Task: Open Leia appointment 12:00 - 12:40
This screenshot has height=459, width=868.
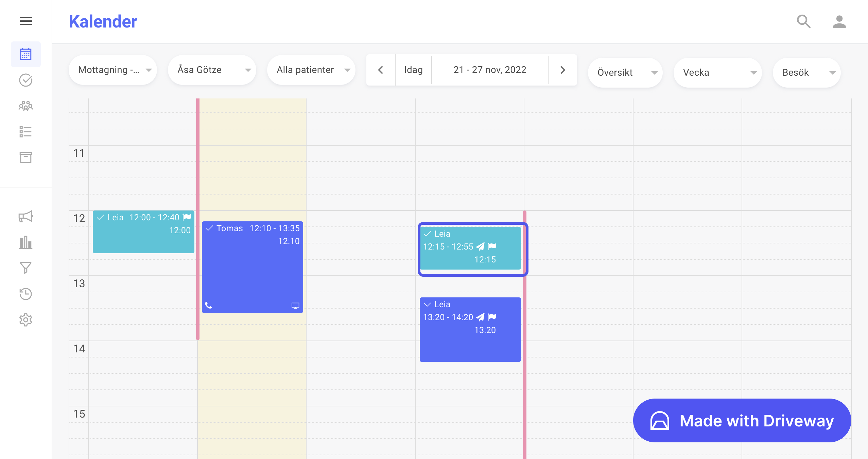Action: coord(143,232)
